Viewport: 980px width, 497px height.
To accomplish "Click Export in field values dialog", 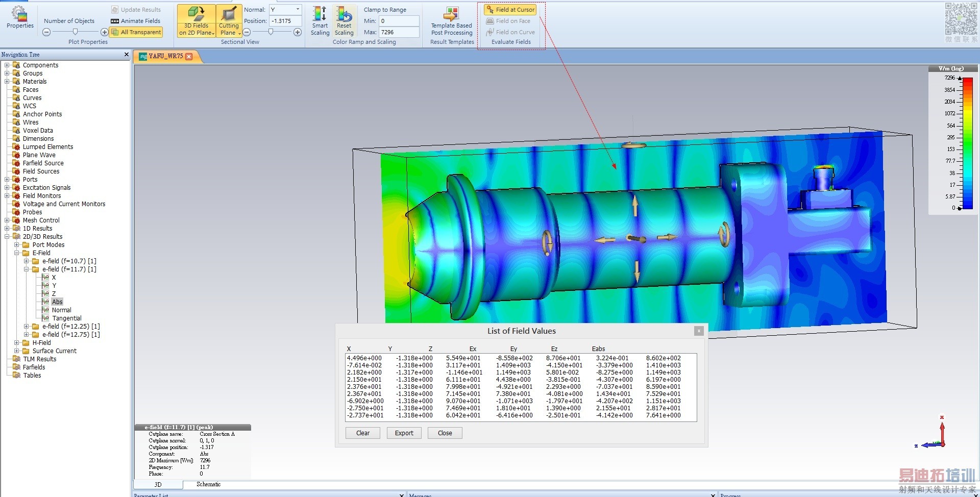I will click(404, 433).
